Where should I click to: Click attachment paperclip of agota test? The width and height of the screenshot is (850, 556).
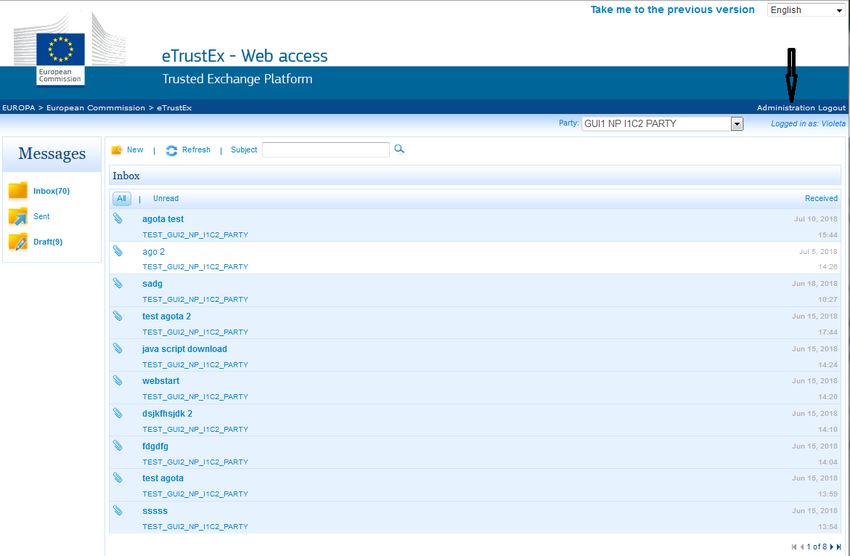coord(118,218)
